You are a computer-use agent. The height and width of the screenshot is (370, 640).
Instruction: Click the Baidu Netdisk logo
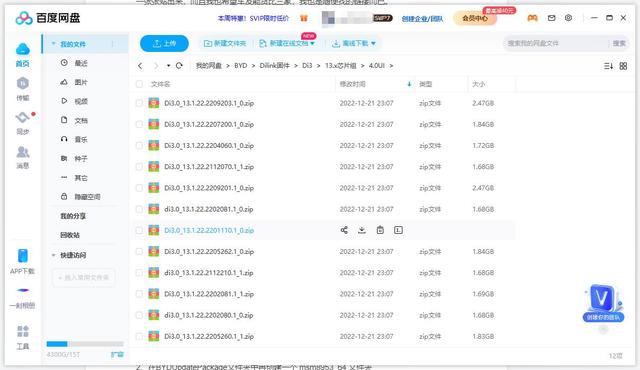pos(48,18)
